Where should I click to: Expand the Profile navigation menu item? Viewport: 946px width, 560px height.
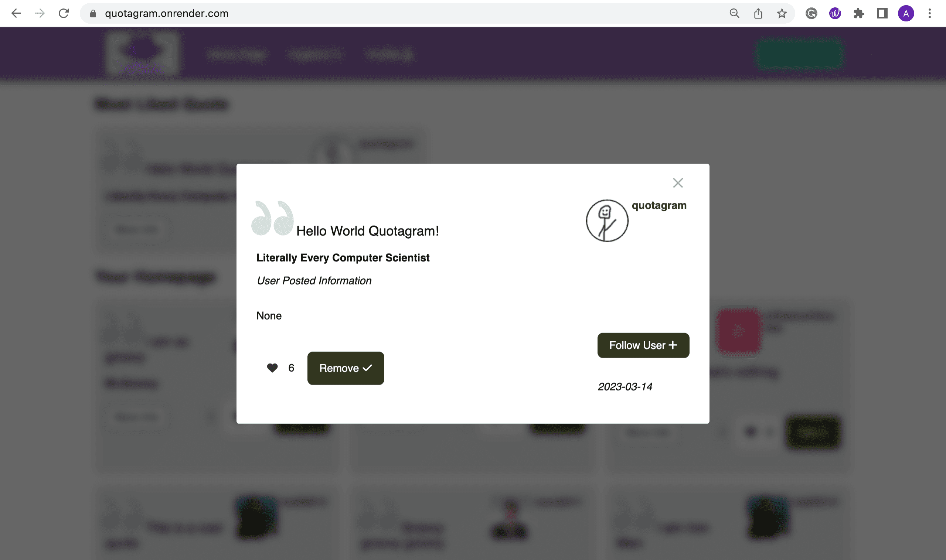[x=389, y=54]
